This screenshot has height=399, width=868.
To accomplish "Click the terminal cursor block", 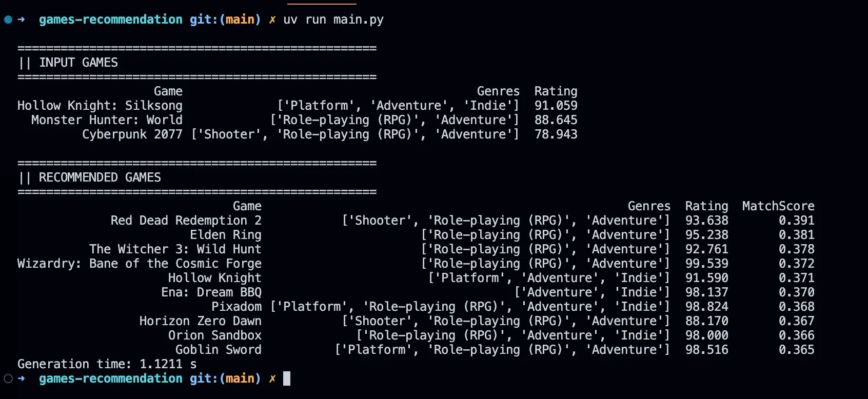I will pos(287,378).
